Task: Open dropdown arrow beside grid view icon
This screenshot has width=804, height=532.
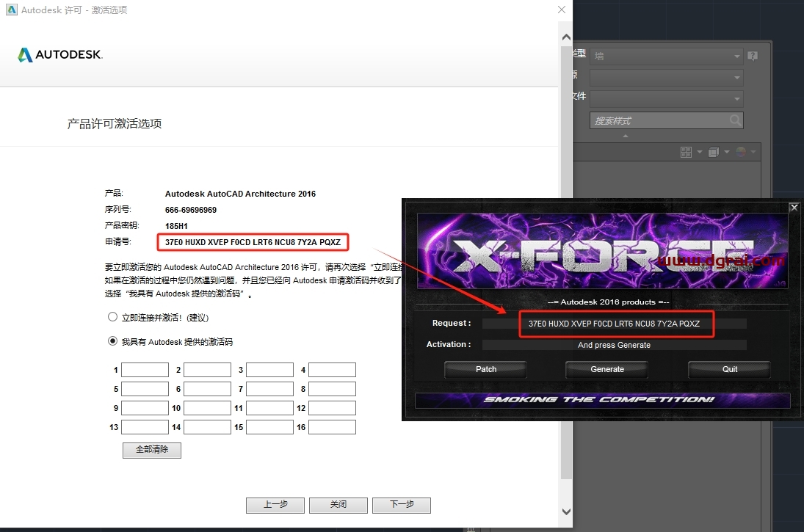Action: (x=700, y=153)
